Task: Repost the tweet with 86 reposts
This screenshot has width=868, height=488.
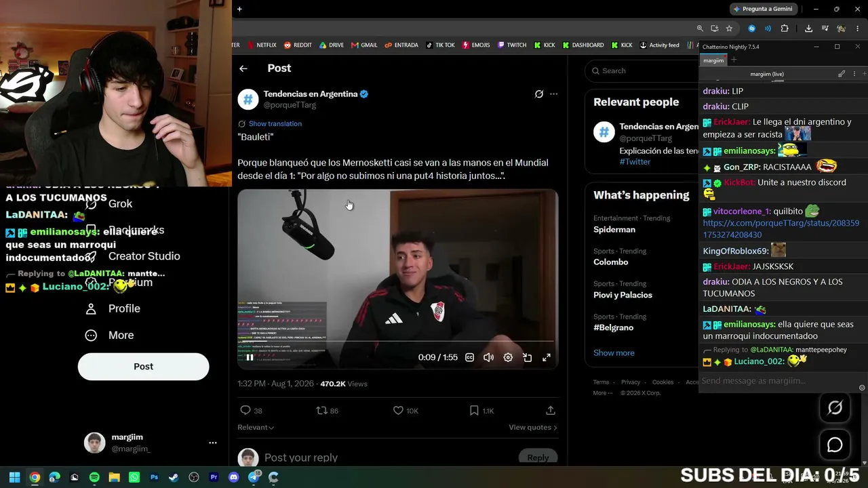Action: coord(322,410)
